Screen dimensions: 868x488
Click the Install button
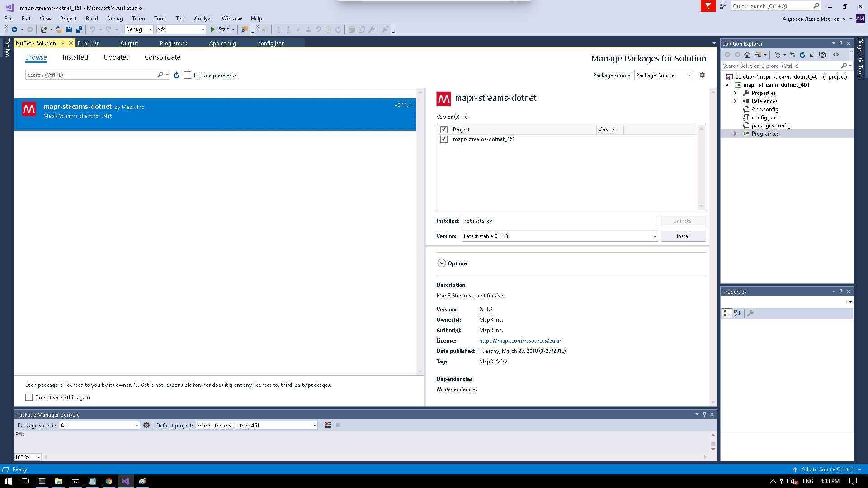(x=683, y=236)
